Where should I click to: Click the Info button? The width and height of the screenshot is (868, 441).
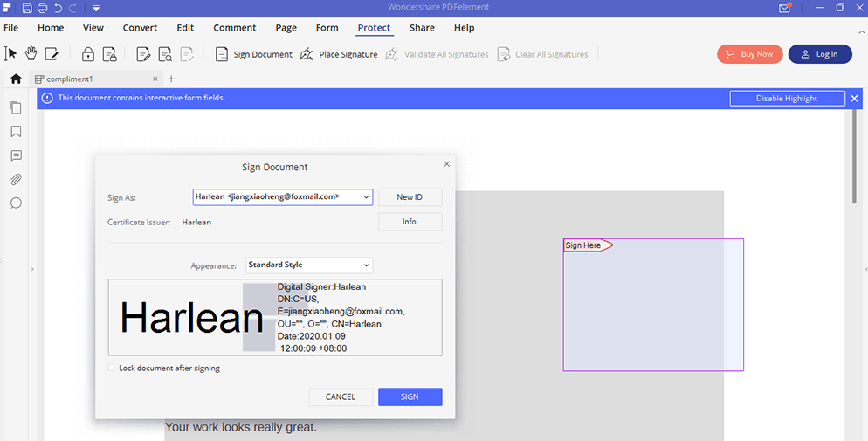point(410,221)
